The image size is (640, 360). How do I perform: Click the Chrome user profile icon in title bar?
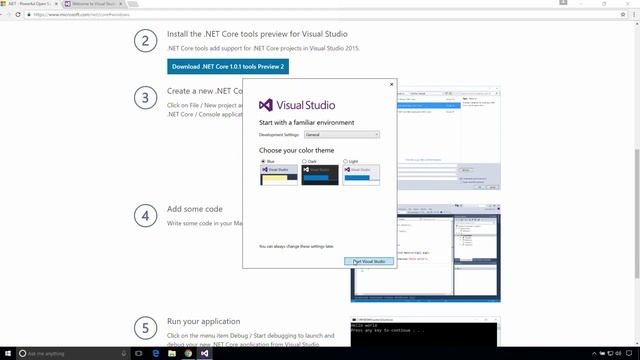click(x=563, y=3)
